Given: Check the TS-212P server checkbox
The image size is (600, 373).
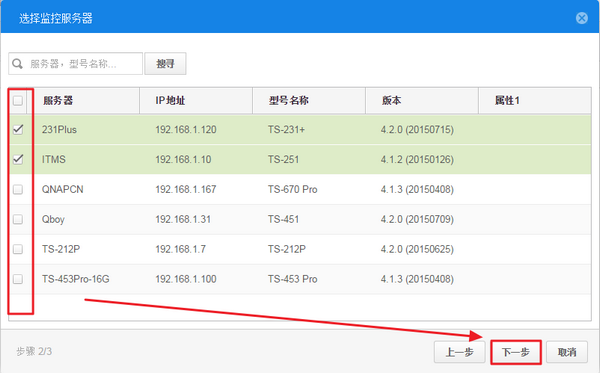Looking at the screenshot, I should tap(18, 249).
